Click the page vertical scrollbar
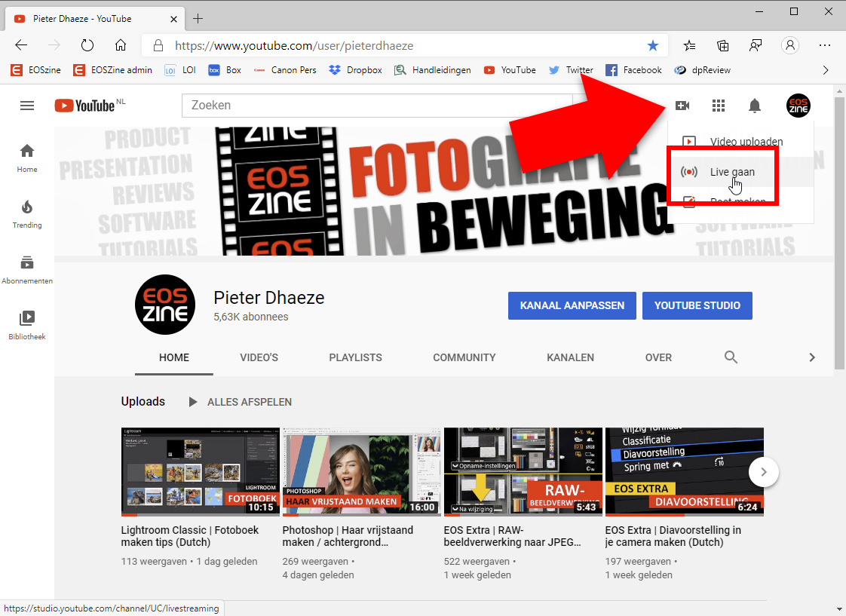This screenshot has width=846, height=616. (x=839, y=232)
